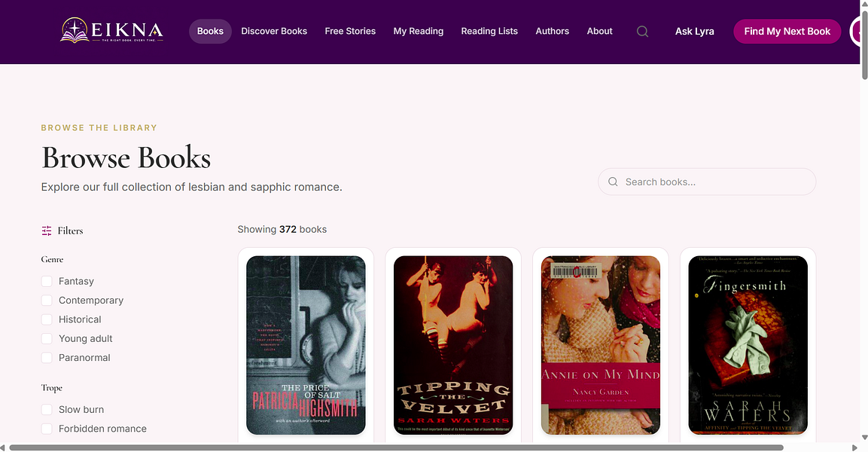Enable the Historical genre checkbox
This screenshot has height=452, width=868.
47,319
